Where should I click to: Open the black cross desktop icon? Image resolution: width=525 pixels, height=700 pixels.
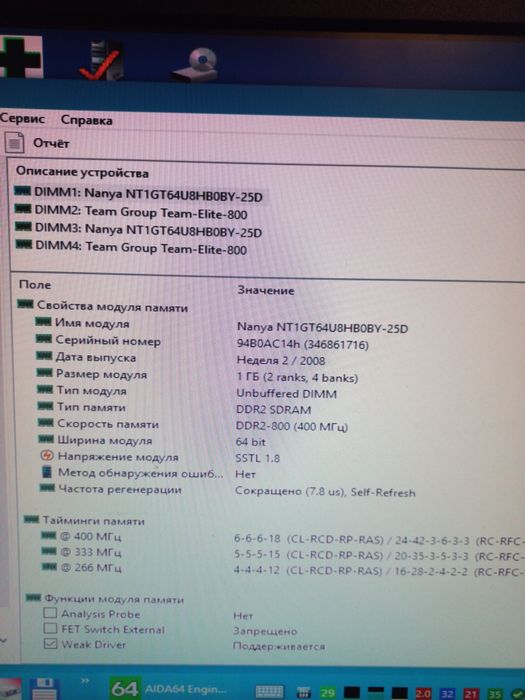(21, 57)
